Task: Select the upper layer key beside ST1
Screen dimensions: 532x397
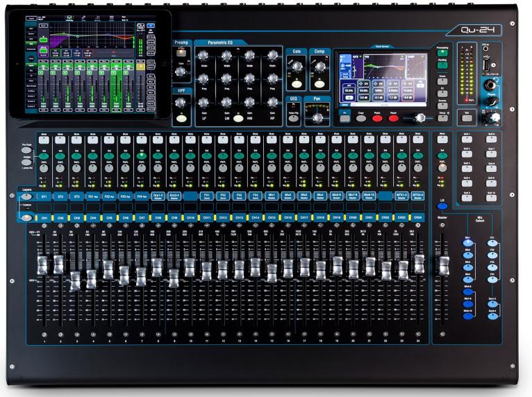Action: 27,196
